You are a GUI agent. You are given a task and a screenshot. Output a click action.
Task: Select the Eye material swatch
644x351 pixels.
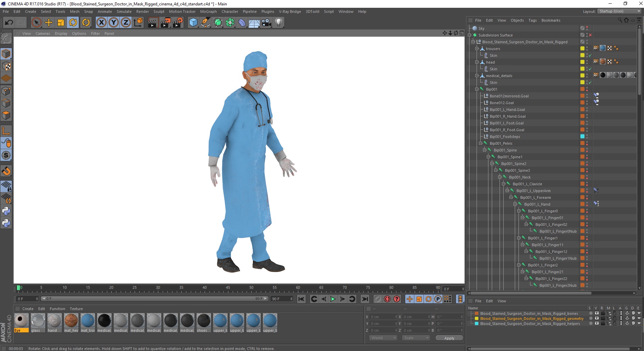(21, 323)
